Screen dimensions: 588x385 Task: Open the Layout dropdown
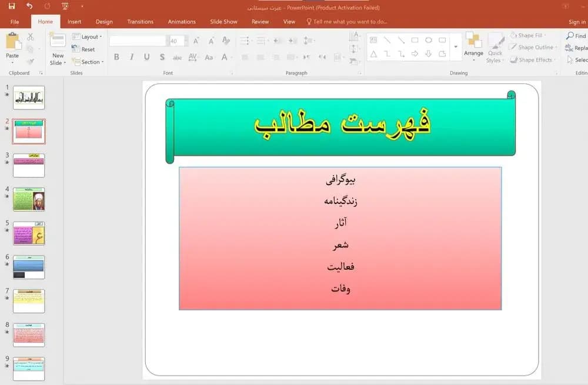[87, 37]
